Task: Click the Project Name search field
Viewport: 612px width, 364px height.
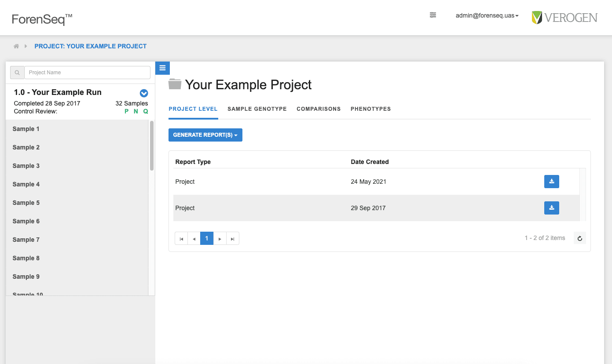Action: [87, 73]
